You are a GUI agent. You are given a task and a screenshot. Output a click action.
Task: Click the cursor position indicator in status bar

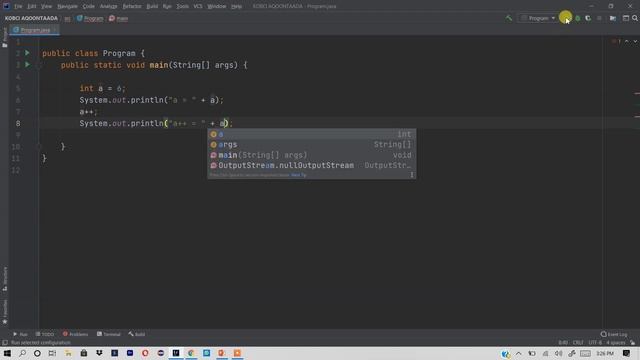coord(563,342)
